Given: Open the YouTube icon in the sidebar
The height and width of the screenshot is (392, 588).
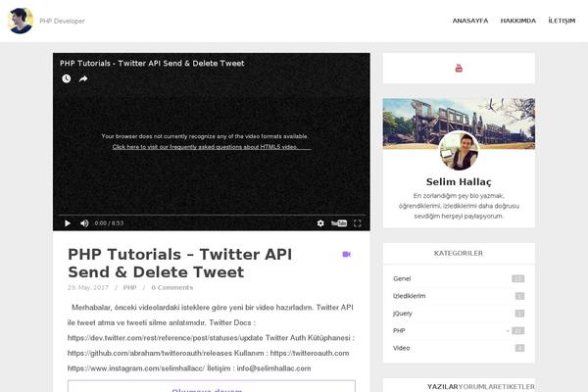Looking at the screenshot, I should (x=459, y=69).
